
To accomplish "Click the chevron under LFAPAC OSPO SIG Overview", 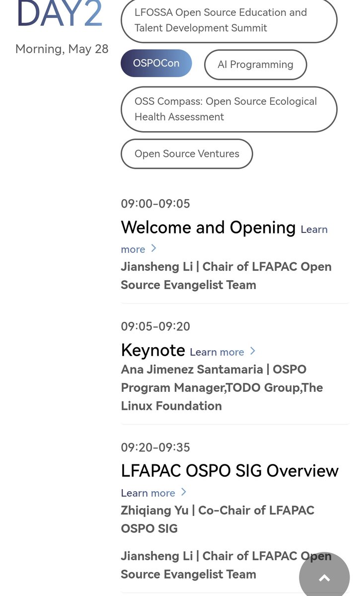I will 183,492.
